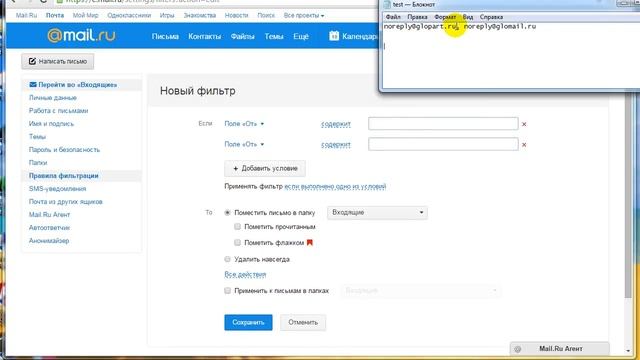
Task: Change second содержит condition operator
Action: 336,144
